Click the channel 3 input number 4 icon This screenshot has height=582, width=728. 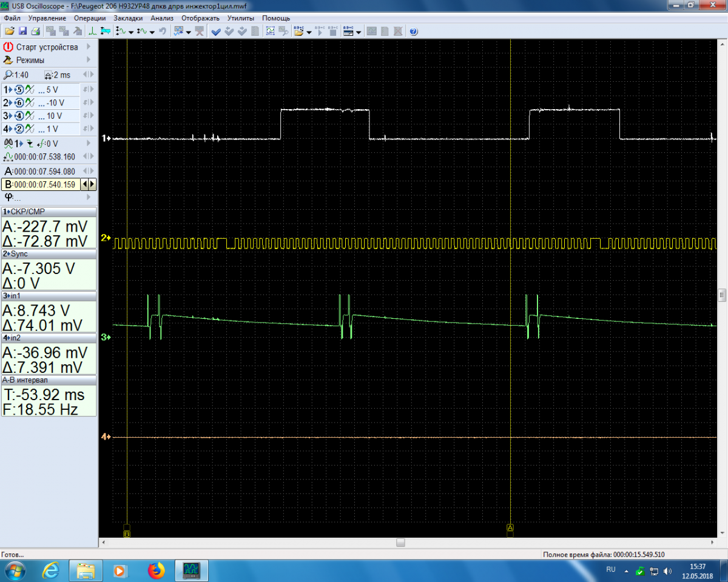(x=18, y=116)
